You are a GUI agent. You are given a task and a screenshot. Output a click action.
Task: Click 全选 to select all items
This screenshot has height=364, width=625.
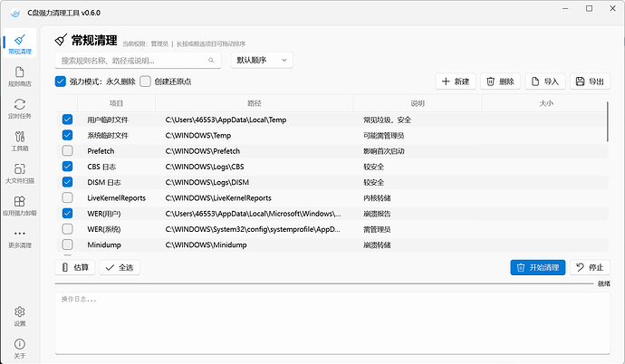(x=120, y=267)
